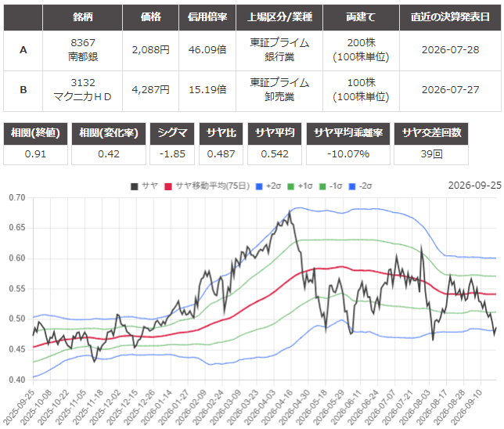Toggle the red サヤ移動平均(75日) legend swatch
The image size is (504, 429).
(168, 186)
